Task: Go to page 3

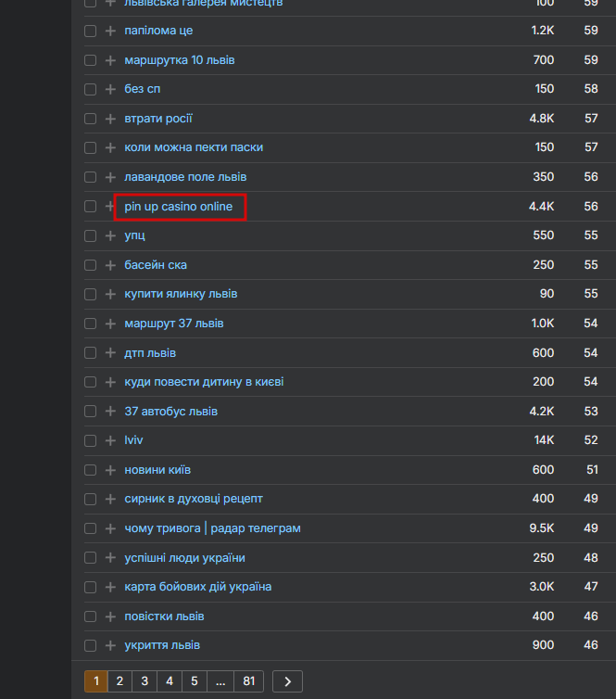Action: [145, 681]
